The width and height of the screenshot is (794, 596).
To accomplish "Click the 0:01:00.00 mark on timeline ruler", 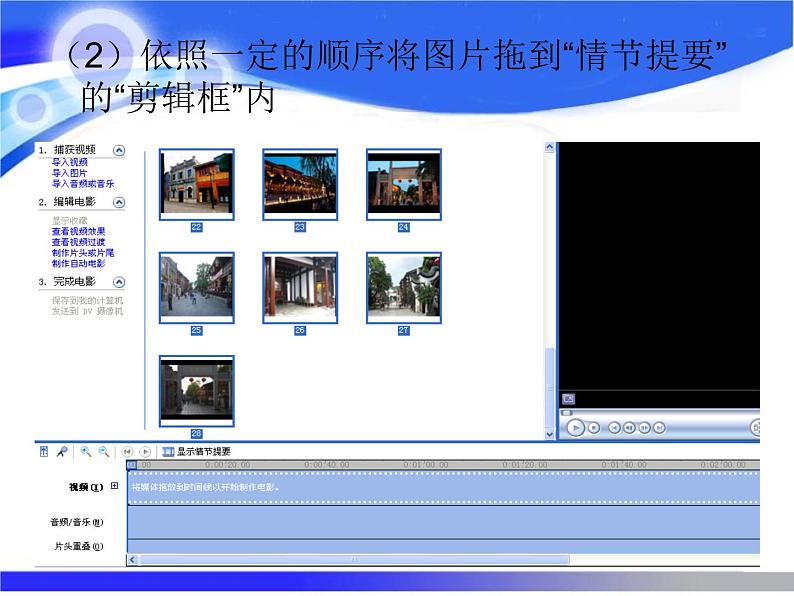I will point(426,464).
